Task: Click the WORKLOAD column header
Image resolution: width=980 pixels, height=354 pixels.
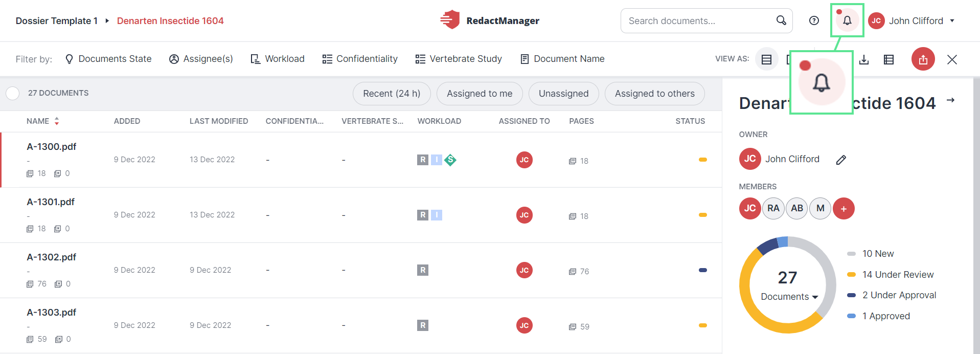Action: (x=439, y=121)
